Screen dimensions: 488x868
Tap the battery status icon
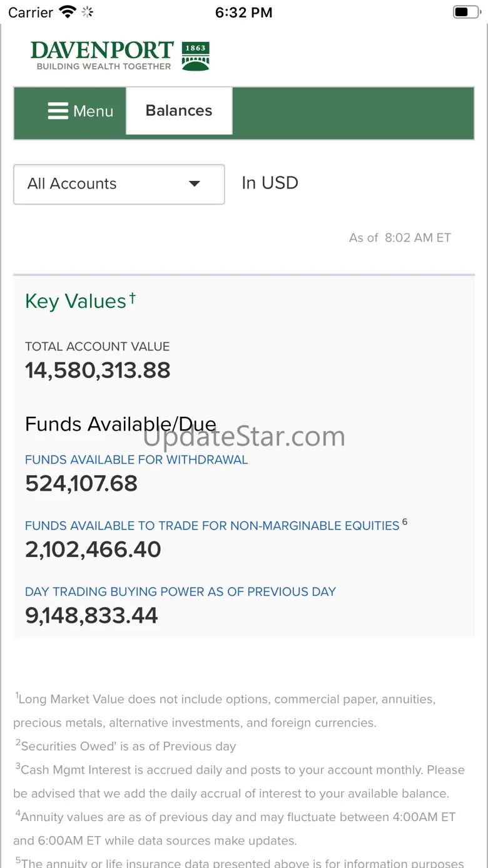[x=465, y=13]
